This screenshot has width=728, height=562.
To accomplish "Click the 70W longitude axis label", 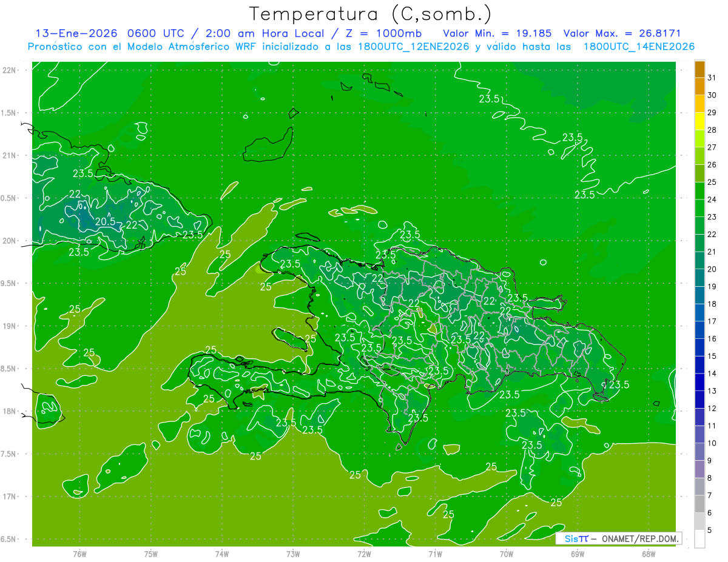I will pyautogui.click(x=507, y=554).
